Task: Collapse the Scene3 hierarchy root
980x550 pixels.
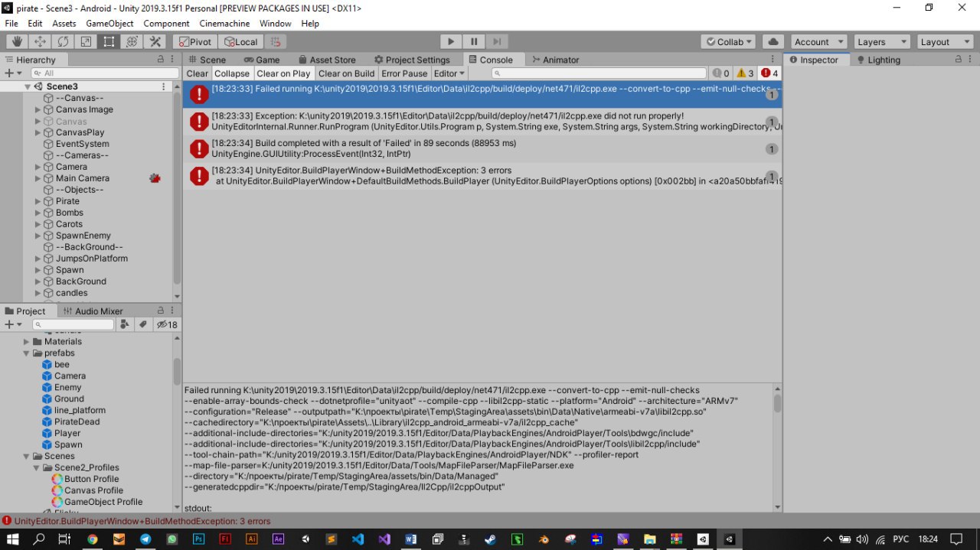Action: 28,86
